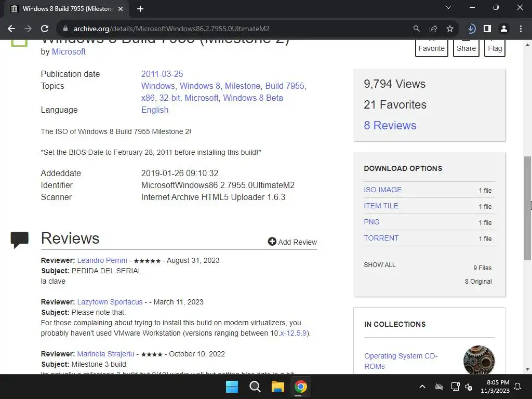Open Chrome three-dot menu
532x399 pixels.
pyautogui.click(x=521, y=29)
